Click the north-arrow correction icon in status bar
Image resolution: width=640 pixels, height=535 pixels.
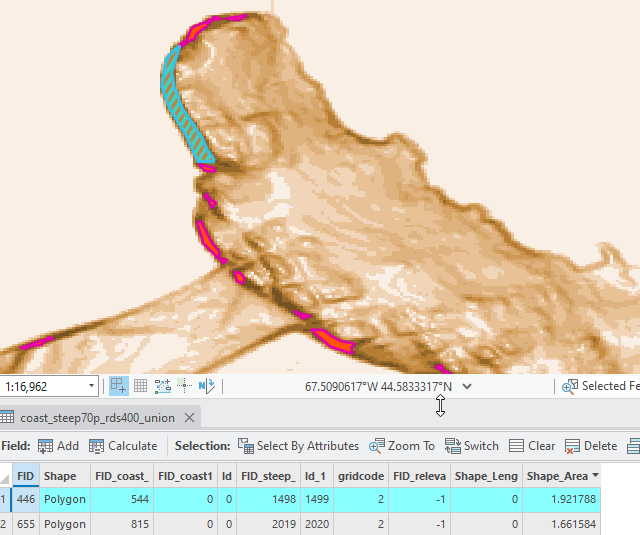(207, 386)
